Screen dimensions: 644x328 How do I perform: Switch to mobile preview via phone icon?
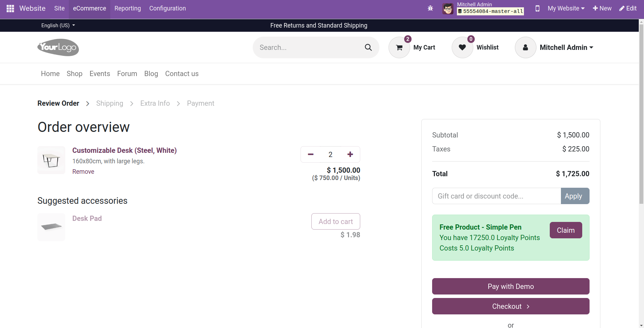[538, 8]
